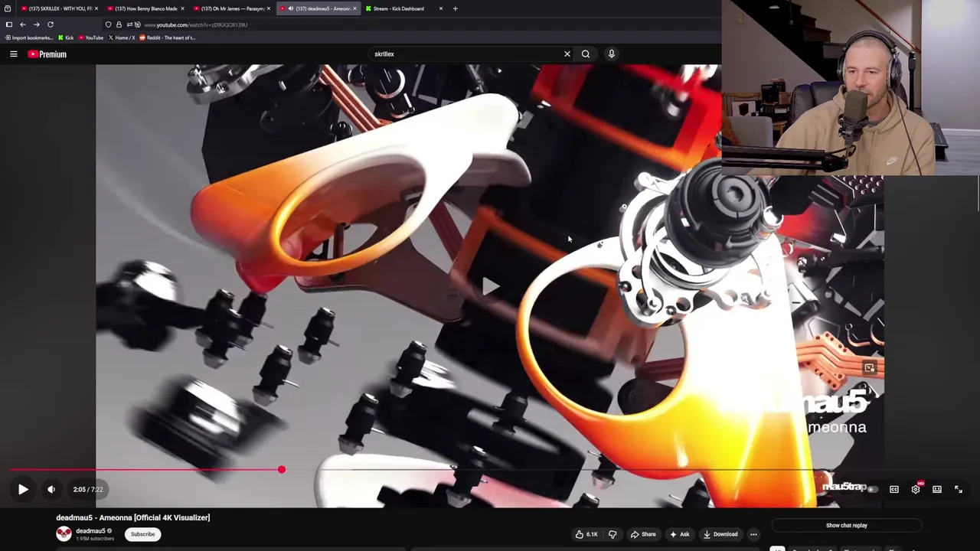This screenshot has width=980, height=551.
Task: Reload the current page
Action: pos(51,24)
